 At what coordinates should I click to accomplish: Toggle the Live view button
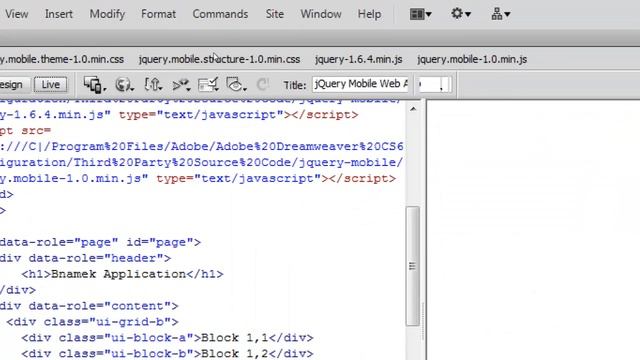click(51, 84)
